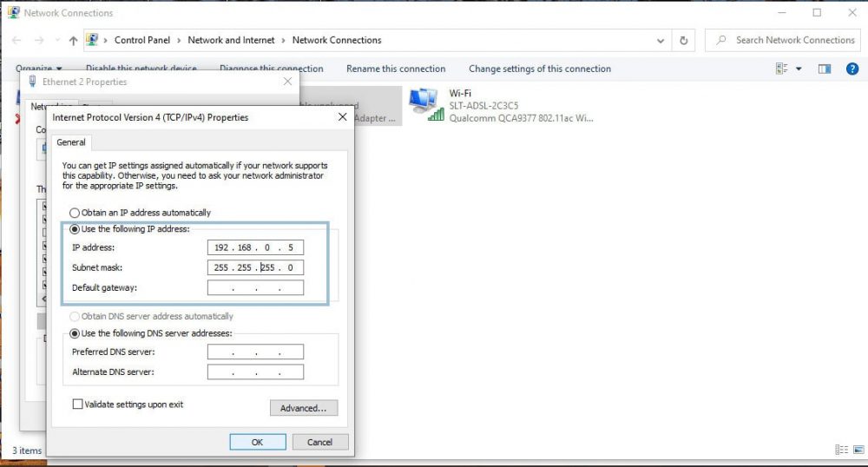Click the Wi-Fi network adapter icon

click(424, 105)
